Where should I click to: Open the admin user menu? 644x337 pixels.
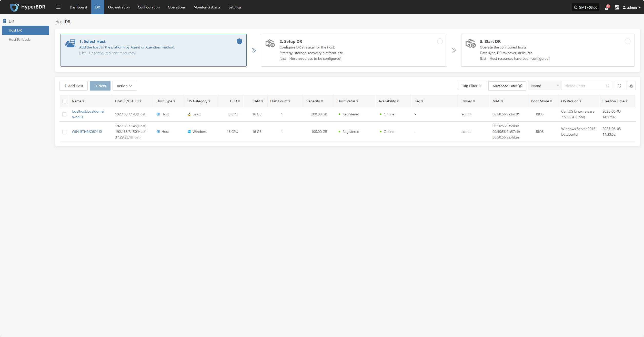pos(632,7)
